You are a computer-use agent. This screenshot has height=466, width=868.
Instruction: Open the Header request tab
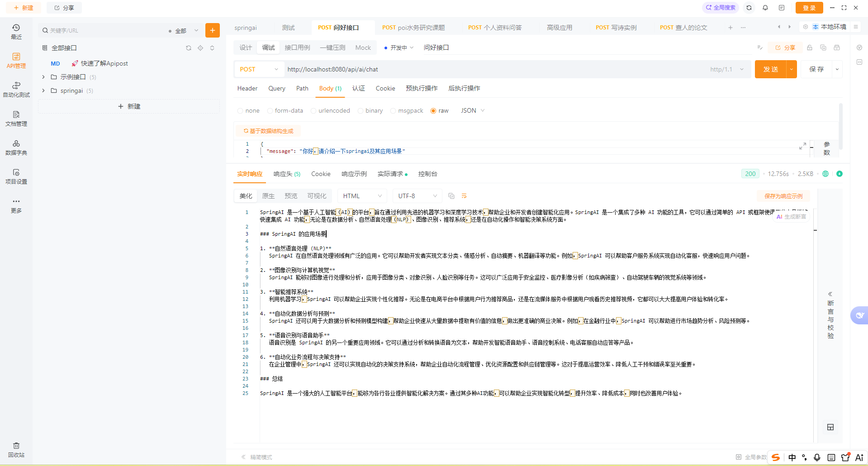click(x=247, y=88)
